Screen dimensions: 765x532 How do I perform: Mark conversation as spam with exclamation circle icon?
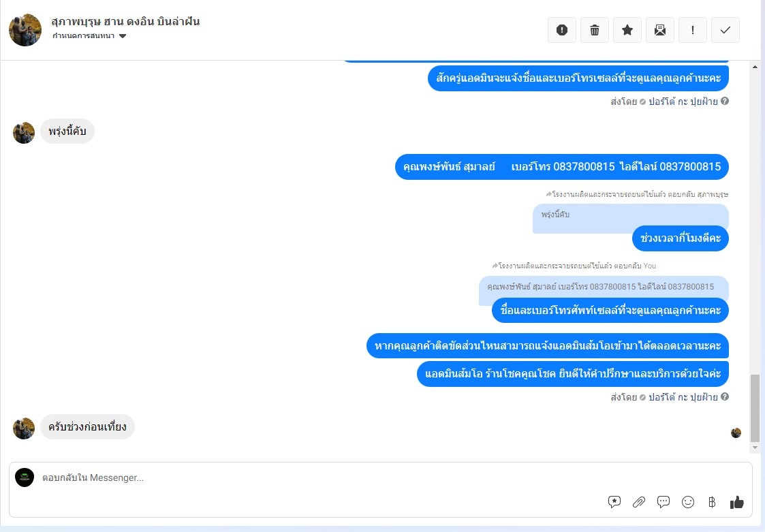click(561, 30)
